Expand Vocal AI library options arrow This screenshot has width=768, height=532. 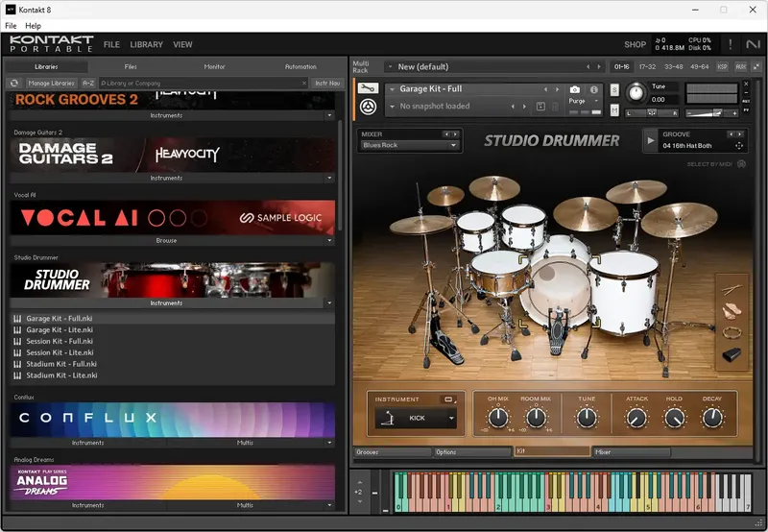click(329, 240)
